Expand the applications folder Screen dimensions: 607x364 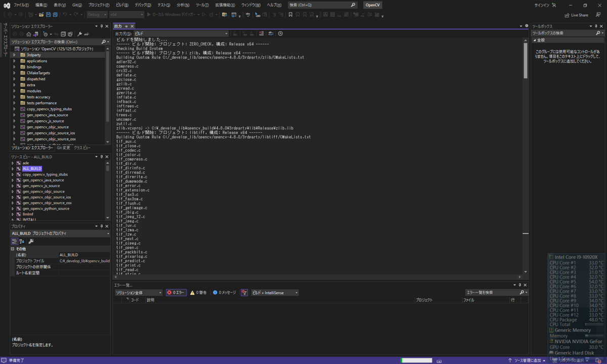click(x=15, y=61)
